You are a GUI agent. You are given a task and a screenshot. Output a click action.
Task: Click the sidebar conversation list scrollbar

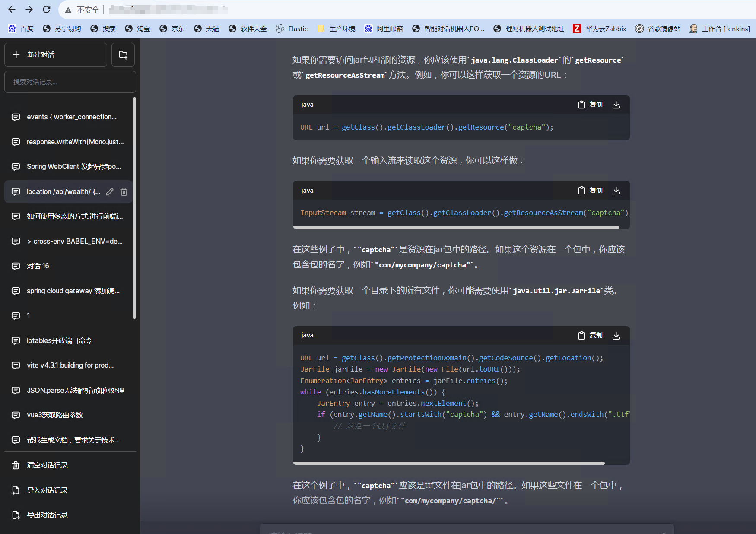coord(134,208)
